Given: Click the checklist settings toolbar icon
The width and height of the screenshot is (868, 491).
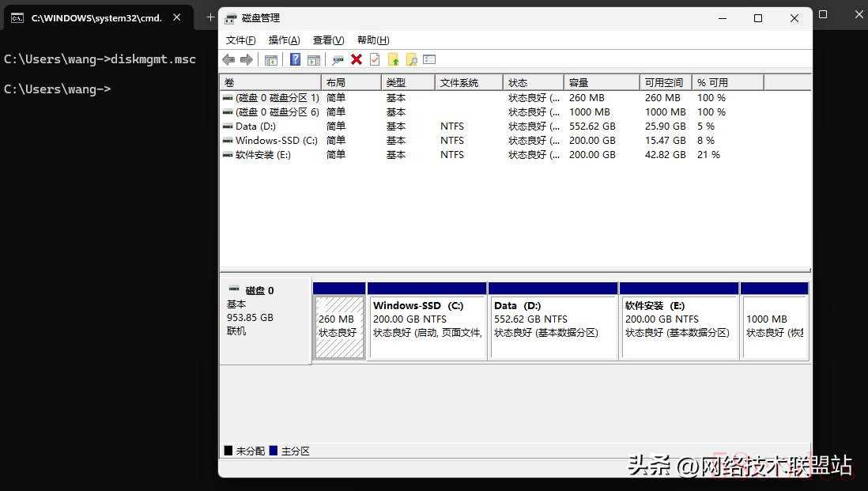Looking at the screenshot, I should [x=429, y=60].
